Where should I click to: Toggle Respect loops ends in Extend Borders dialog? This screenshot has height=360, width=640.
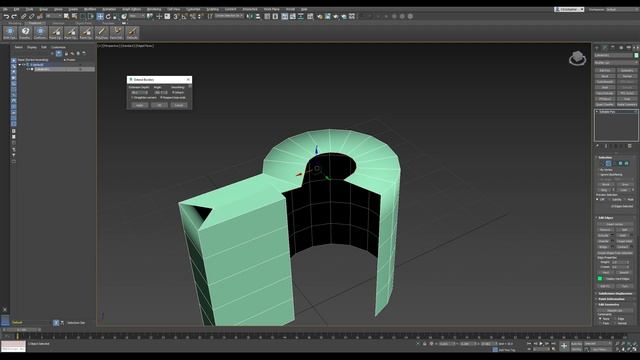pos(161,98)
